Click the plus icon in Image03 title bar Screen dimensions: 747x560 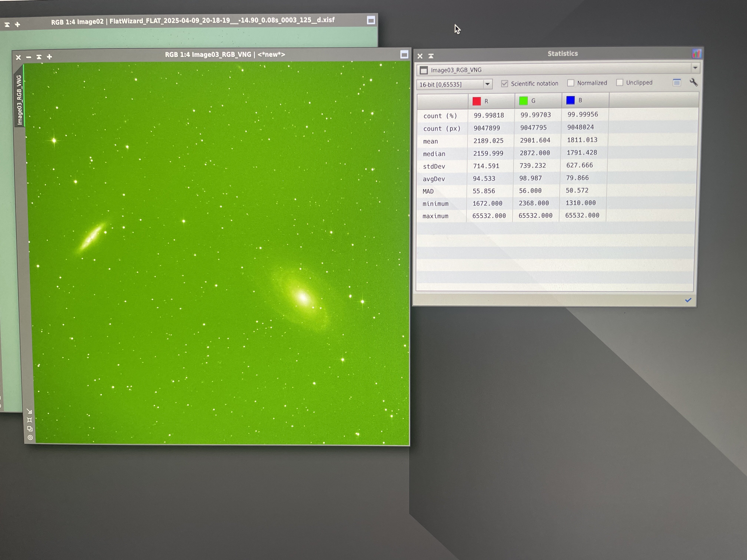click(49, 57)
